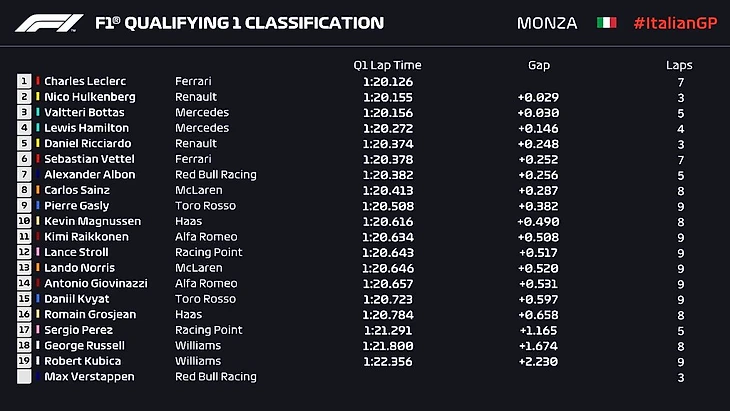Click the Gap column header

click(x=539, y=65)
